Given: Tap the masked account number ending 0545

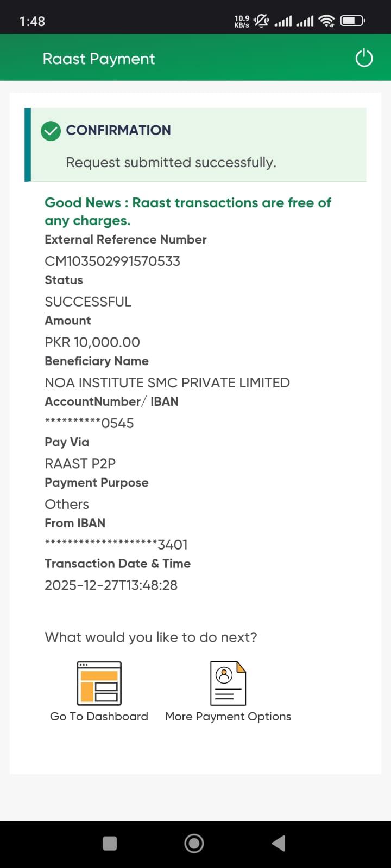Looking at the screenshot, I should pyautogui.click(x=89, y=423).
